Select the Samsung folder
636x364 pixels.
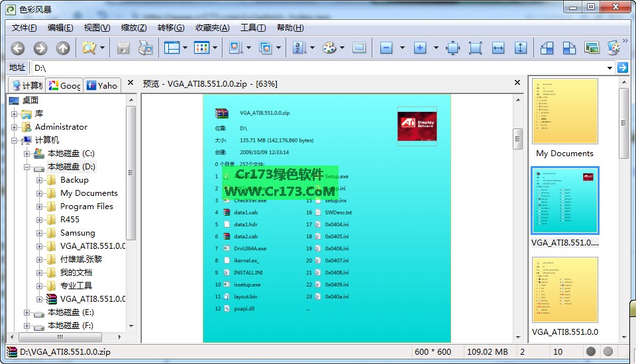point(78,233)
